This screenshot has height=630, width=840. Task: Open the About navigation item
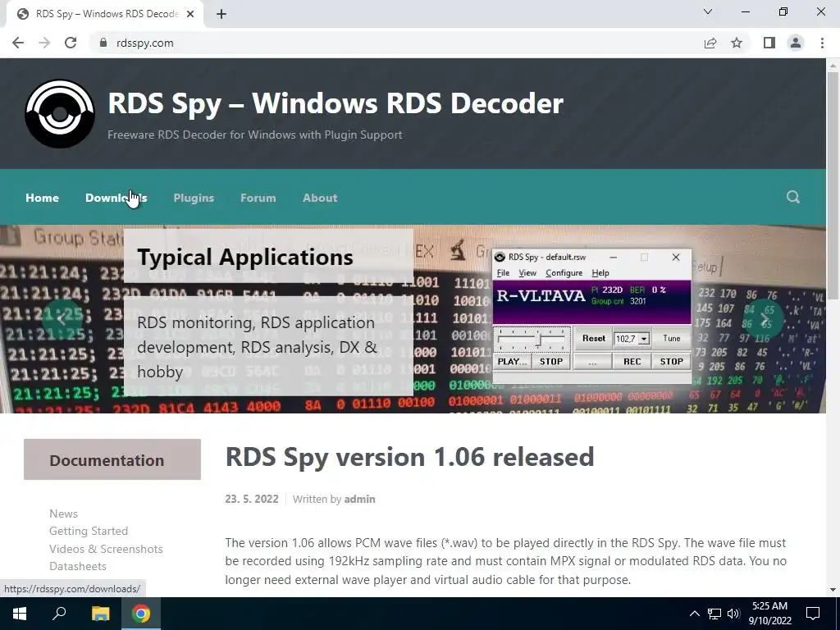click(320, 198)
